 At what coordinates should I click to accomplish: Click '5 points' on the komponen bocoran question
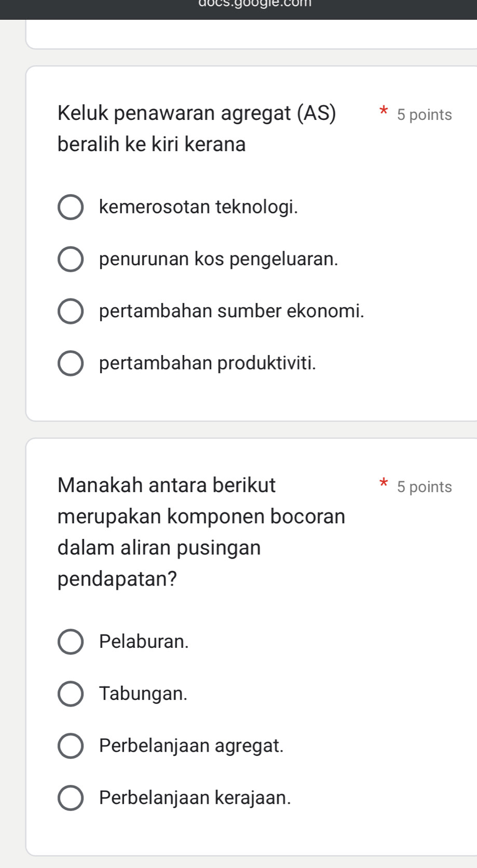coord(424,487)
